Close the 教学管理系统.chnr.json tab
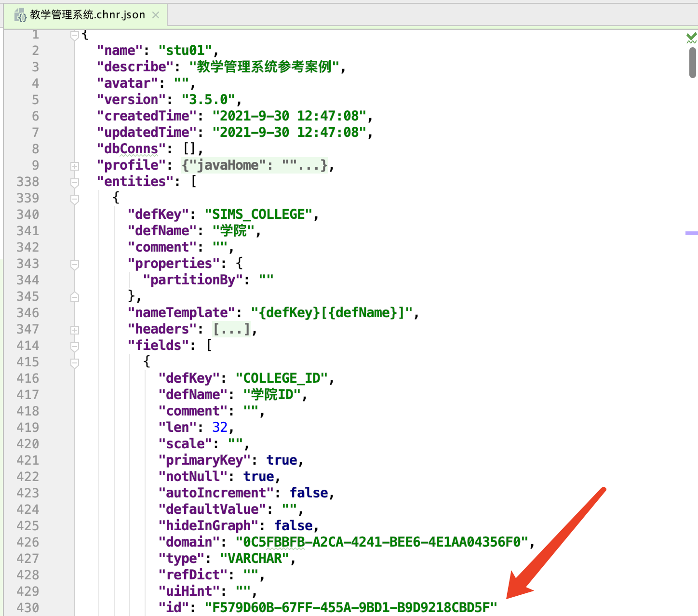This screenshot has height=616, width=698. click(156, 15)
